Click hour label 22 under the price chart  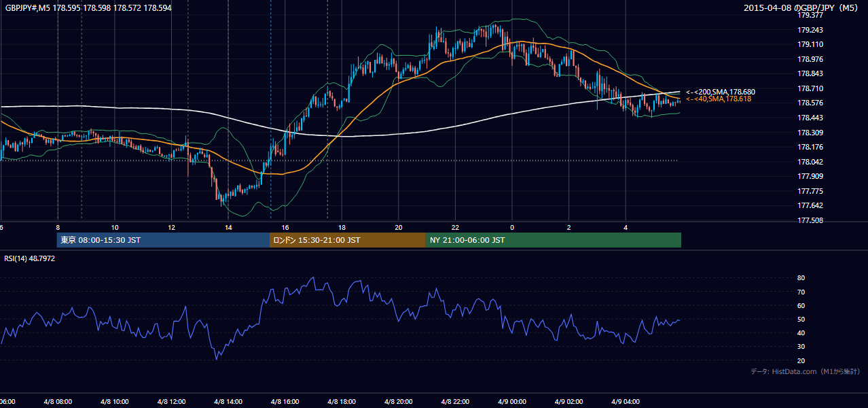point(456,227)
